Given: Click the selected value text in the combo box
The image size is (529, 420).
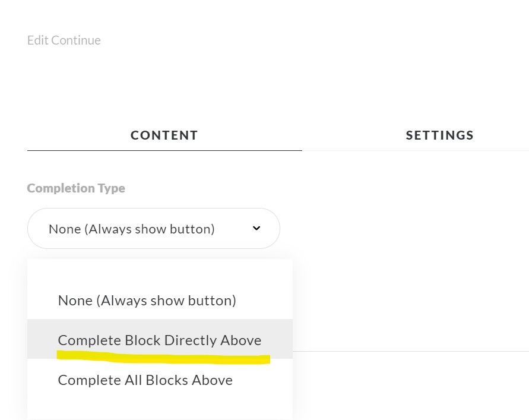Looking at the screenshot, I should pyautogui.click(x=131, y=229).
